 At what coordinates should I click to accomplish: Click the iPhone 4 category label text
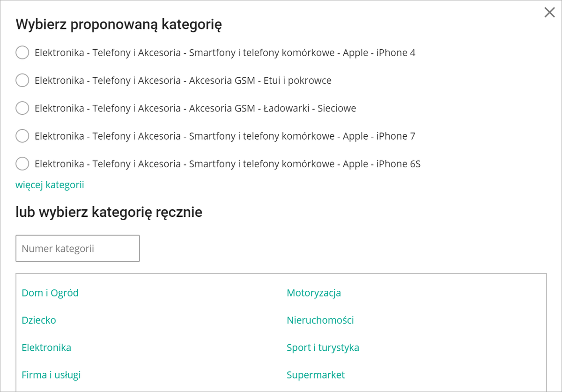click(225, 52)
